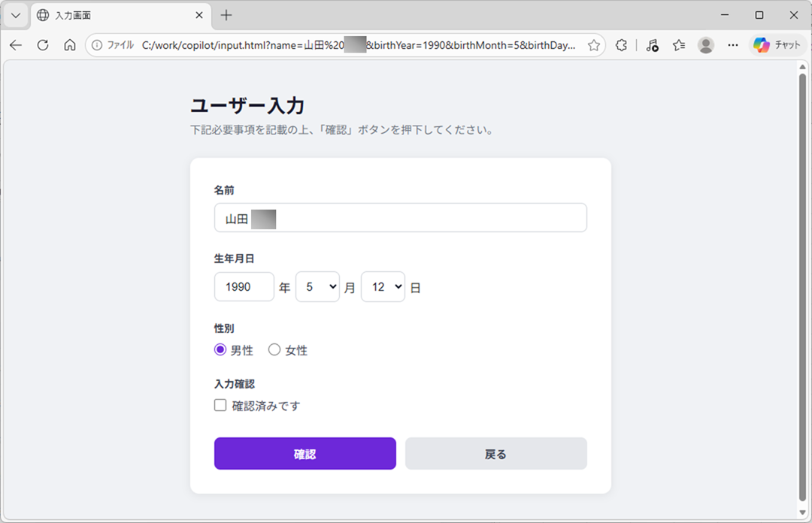
Task: Open a new browser tab
Action: pos(226,15)
